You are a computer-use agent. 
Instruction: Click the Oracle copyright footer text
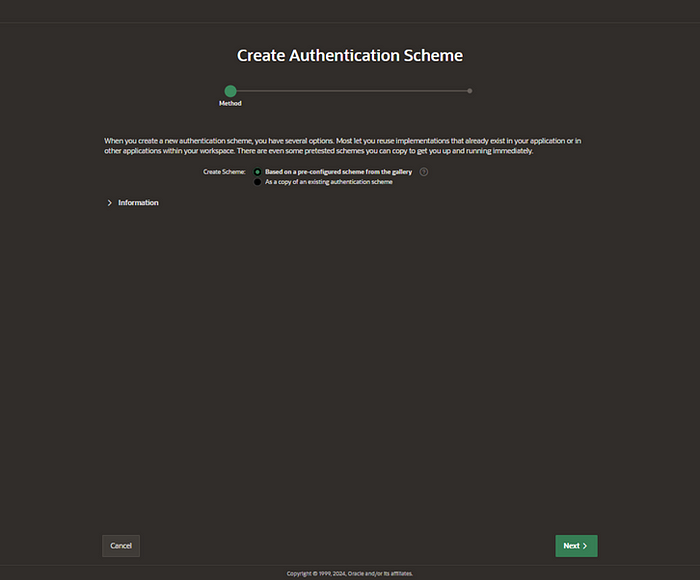click(x=350, y=574)
